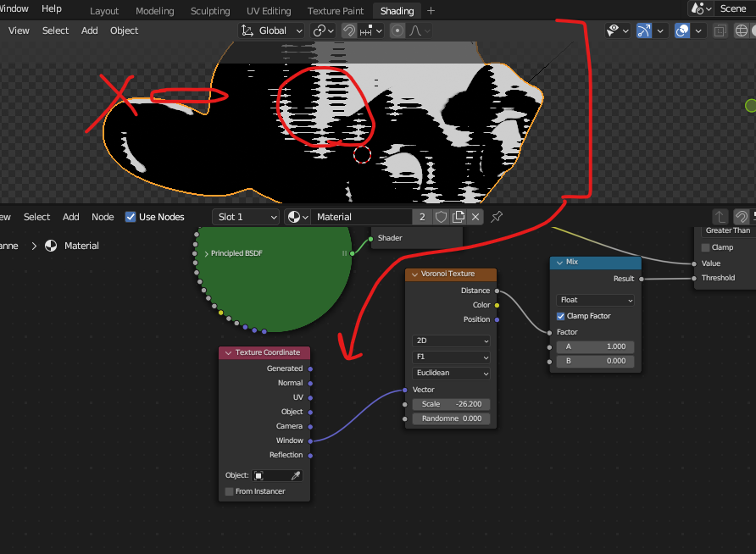Uncheck Clamp Factor on the Mix node

tap(561, 316)
